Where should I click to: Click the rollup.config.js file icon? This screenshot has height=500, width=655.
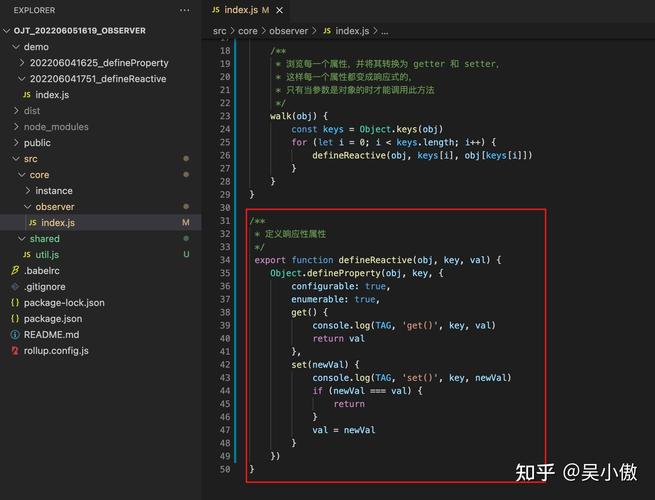(x=15, y=350)
